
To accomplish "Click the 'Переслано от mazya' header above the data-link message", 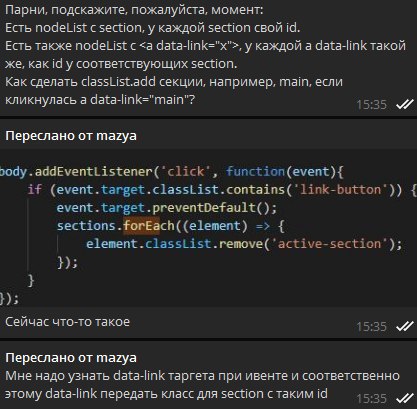I will point(71,358).
